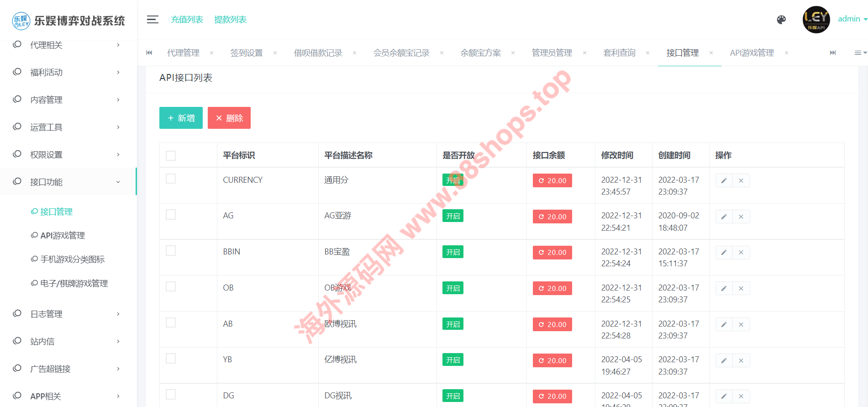Collapse the 接口功能 sidebar section
Screen dimensions: 868x407
pyautogui.click(x=68, y=182)
